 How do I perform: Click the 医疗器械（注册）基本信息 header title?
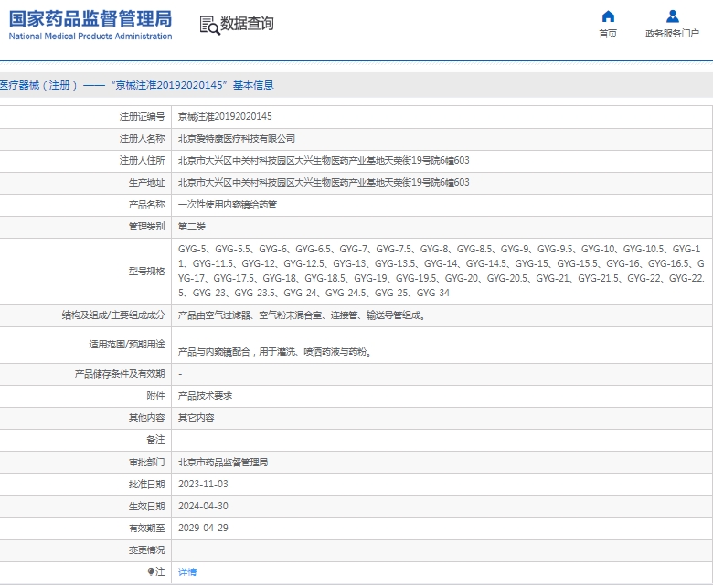pos(137,85)
